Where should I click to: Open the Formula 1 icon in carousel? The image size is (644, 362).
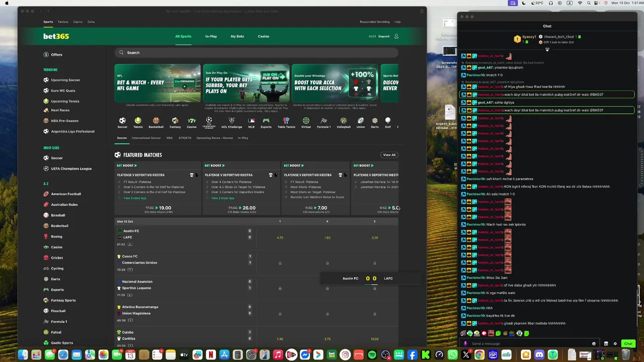[324, 121]
